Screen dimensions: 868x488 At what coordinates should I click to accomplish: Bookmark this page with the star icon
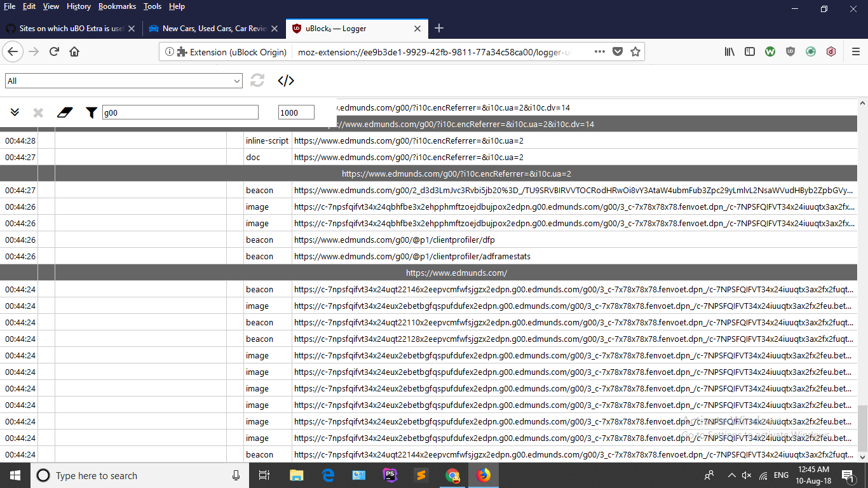[x=635, y=51]
